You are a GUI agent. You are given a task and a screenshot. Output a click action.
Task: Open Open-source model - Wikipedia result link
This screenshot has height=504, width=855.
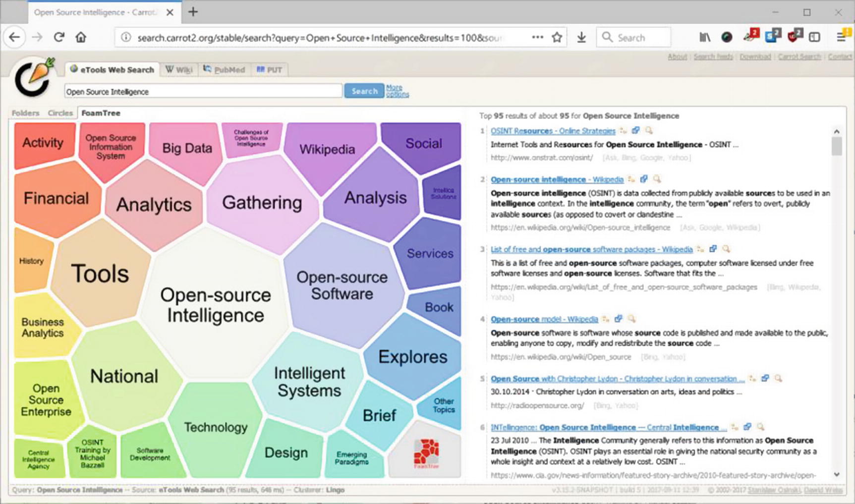(544, 319)
